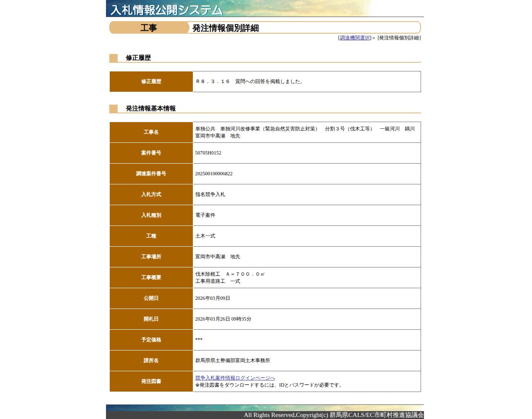
Task: Click the 入札情報公開システム header banner
Action: 265,8
